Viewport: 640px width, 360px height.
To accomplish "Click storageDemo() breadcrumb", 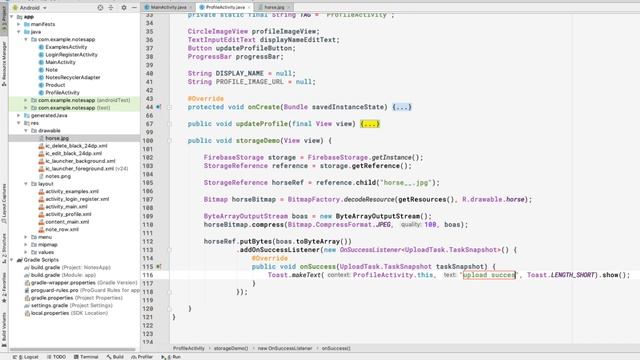I will click(x=231, y=348).
